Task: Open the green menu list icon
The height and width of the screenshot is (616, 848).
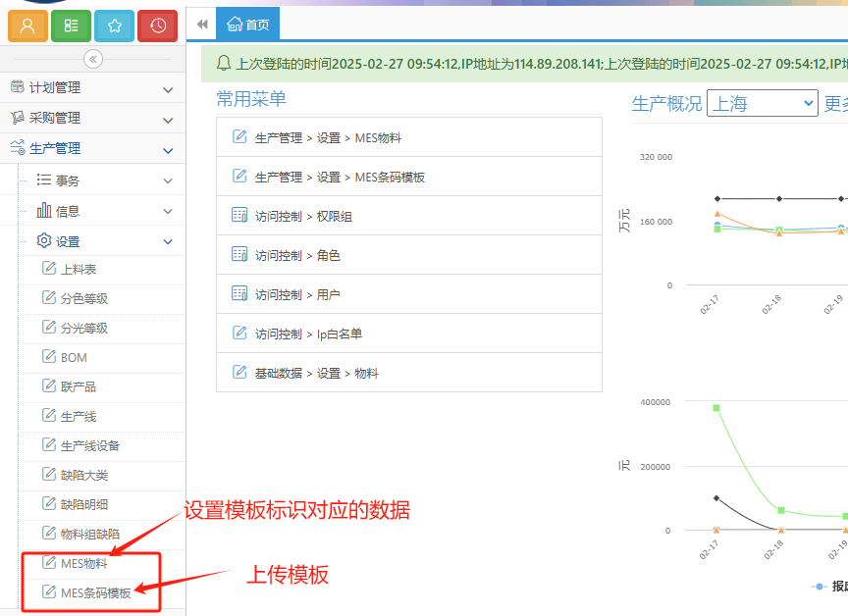Action: coord(71,26)
